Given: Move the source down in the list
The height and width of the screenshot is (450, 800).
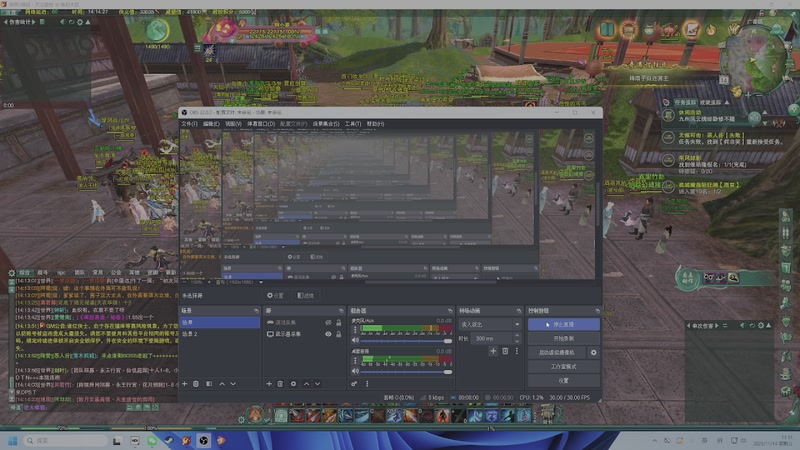Looking at the screenshot, I should (x=317, y=384).
